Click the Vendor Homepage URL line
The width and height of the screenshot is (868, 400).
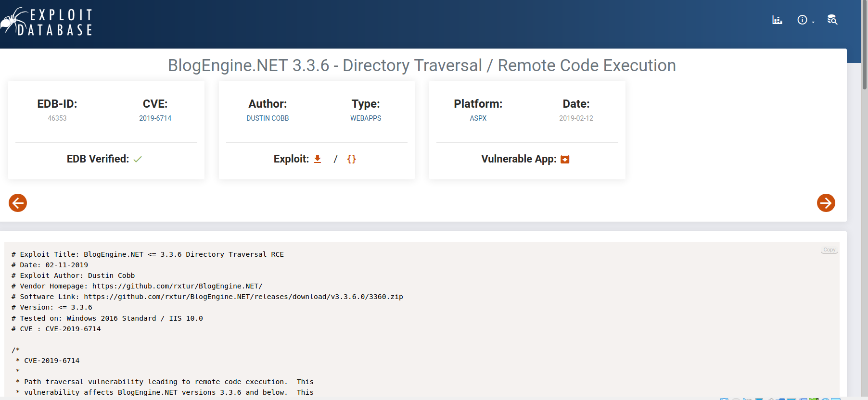click(x=137, y=286)
